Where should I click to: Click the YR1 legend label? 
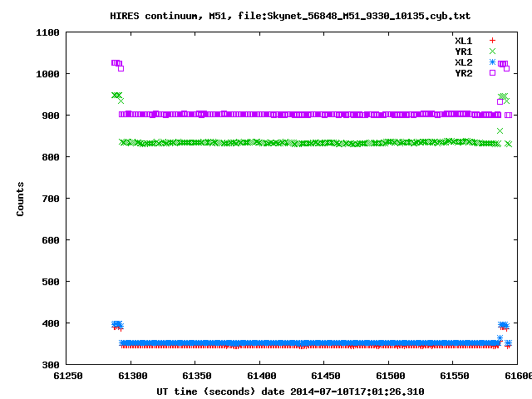click(464, 52)
